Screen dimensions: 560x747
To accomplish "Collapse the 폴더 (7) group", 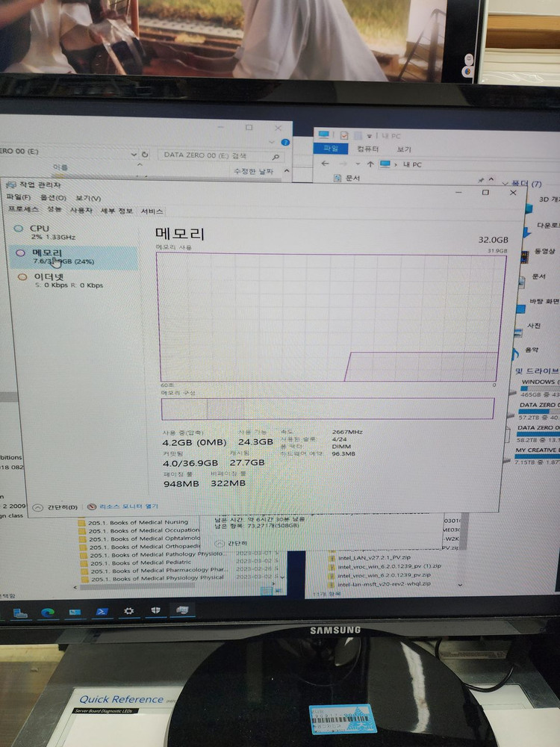I will click(x=505, y=184).
